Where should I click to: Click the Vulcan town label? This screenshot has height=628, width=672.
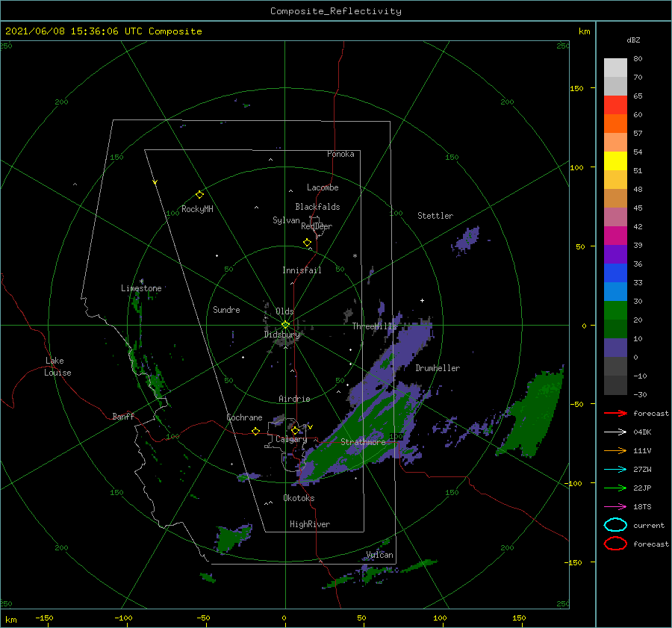379,555
